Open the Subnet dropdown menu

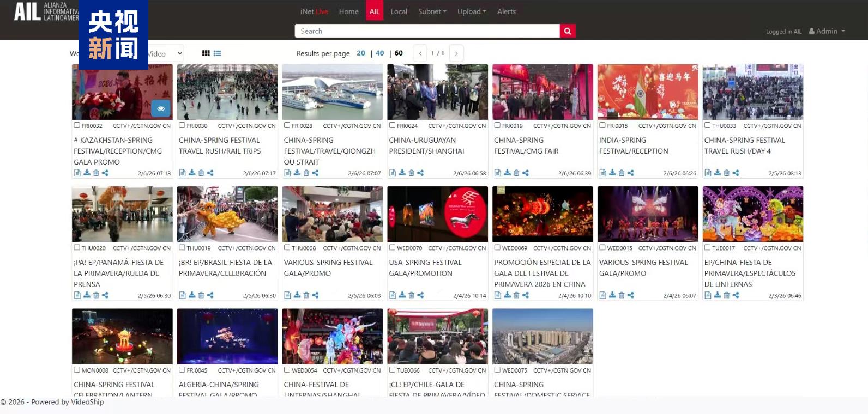click(x=432, y=11)
